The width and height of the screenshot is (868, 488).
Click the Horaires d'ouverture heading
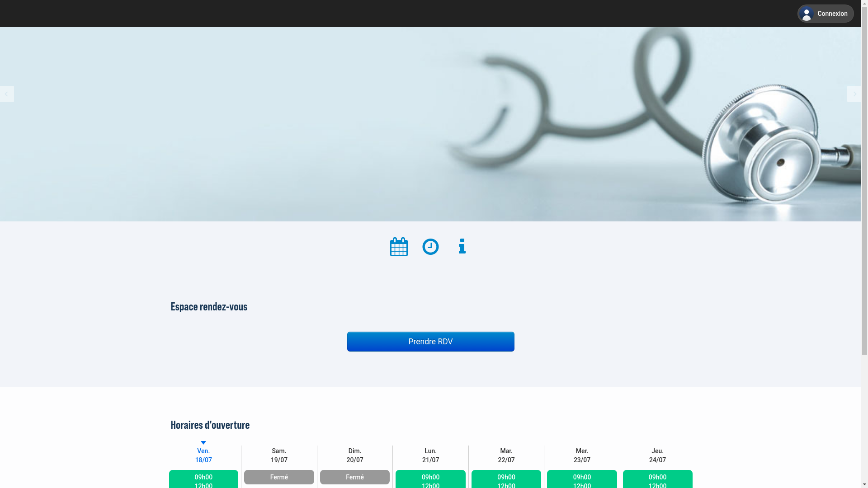210,425
